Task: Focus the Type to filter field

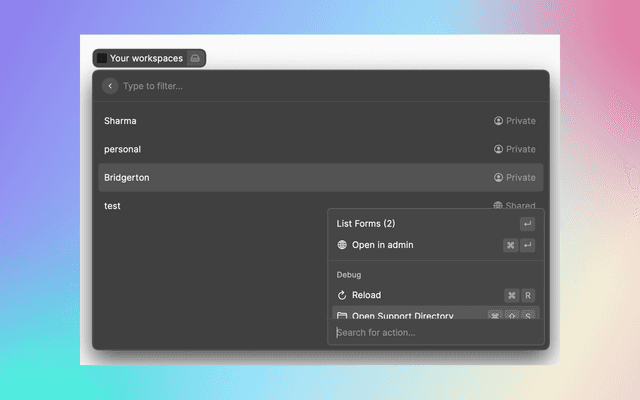Action: click(300, 86)
